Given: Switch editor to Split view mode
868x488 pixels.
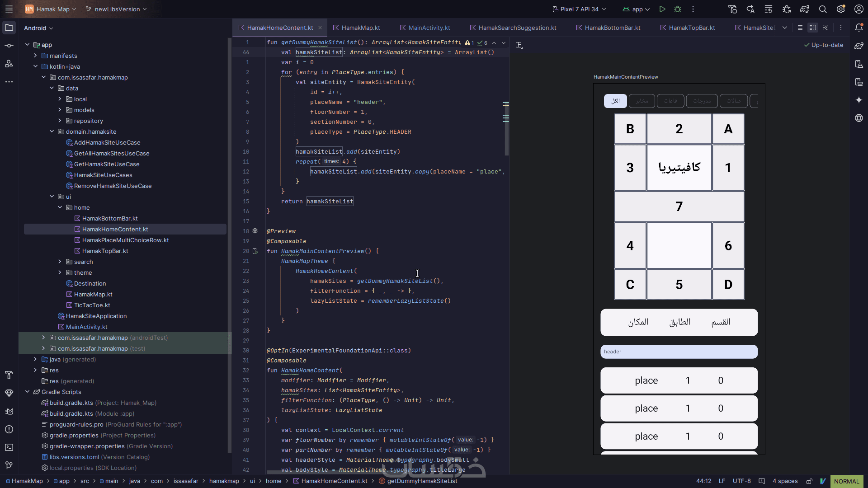Looking at the screenshot, I should 813,28.
